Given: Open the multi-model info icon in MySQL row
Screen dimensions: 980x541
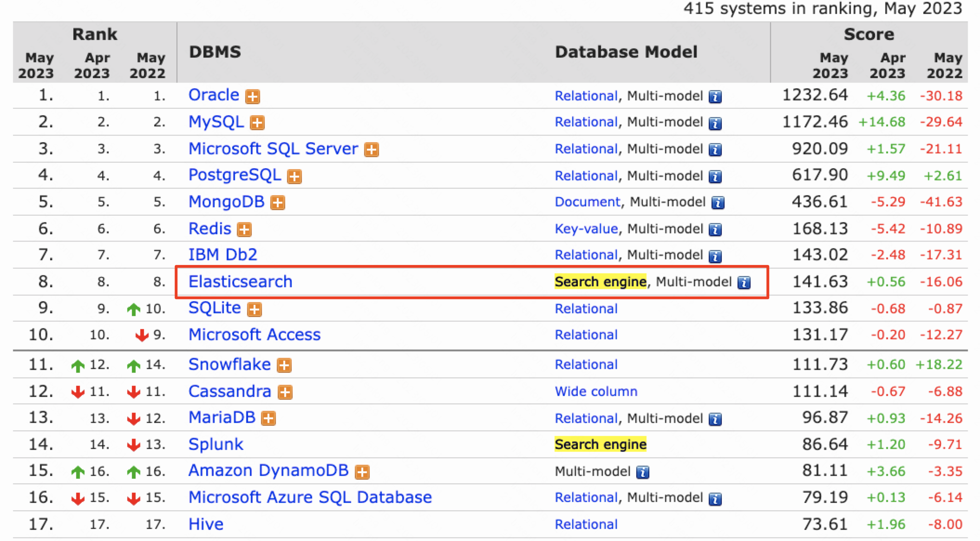Looking at the screenshot, I should 715,123.
